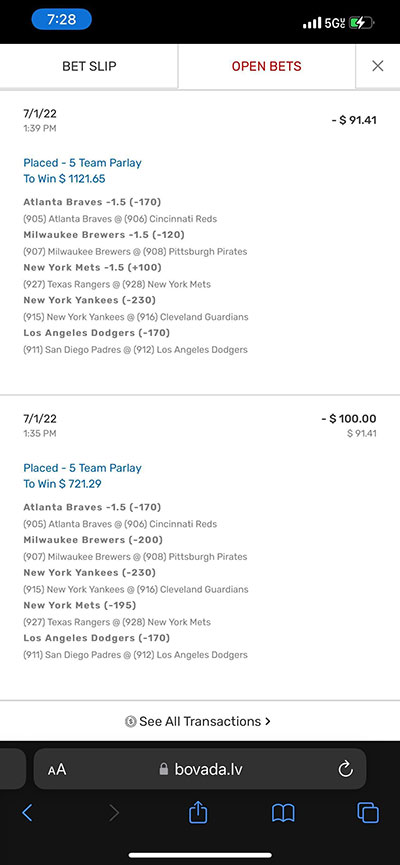This screenshot has width=400, height=865.
Task: Open the Safari share sheet icon
Action: [198, 811]
